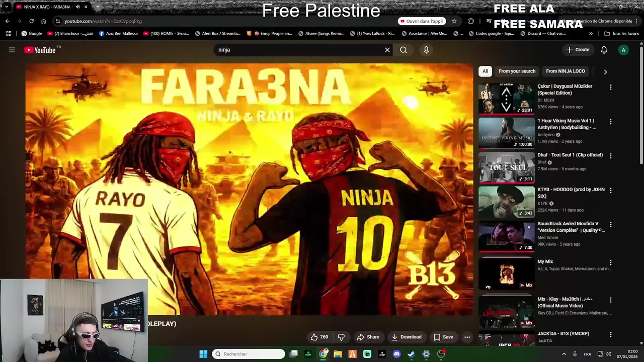Open options for Soundtrack Awled Moufida video

click(x=611, y=225)
